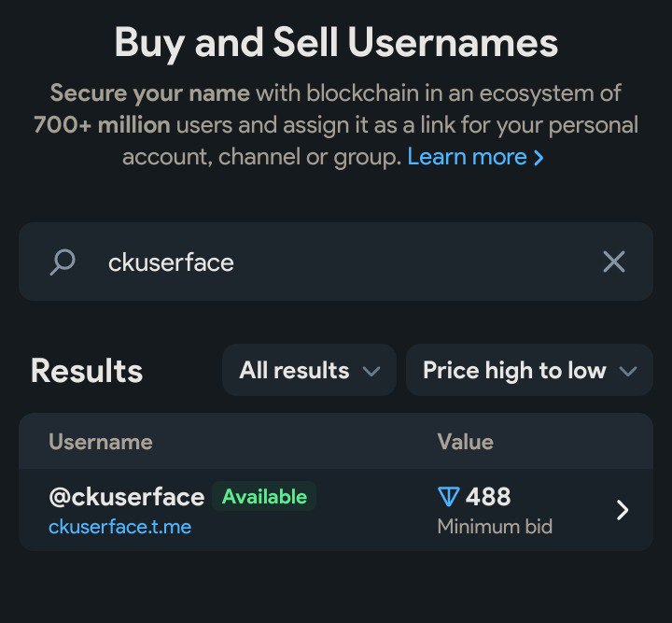
Task: Click the chevron in the price sort box
Action: [x=627, y=372]
